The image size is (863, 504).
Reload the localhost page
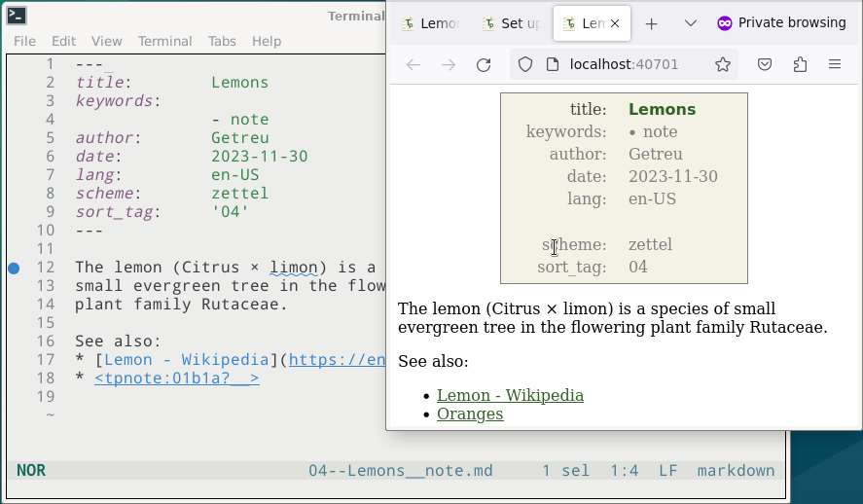click(484, 65)
